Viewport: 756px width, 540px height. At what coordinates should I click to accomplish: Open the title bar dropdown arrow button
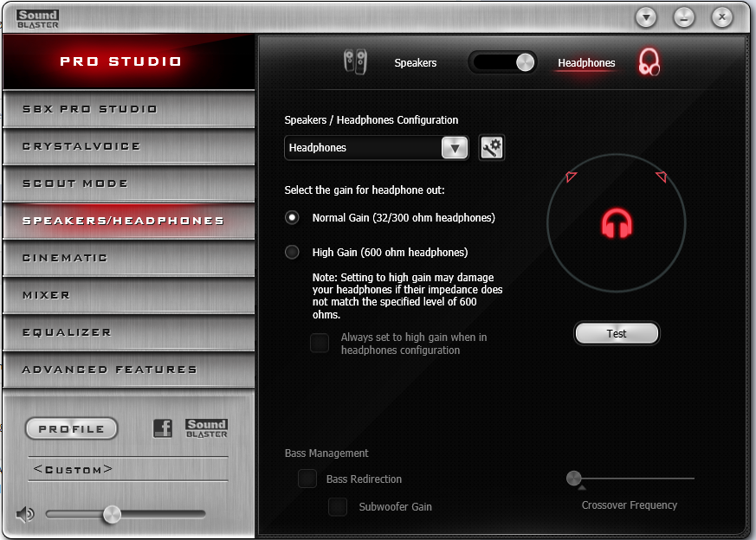pos(646,18)
